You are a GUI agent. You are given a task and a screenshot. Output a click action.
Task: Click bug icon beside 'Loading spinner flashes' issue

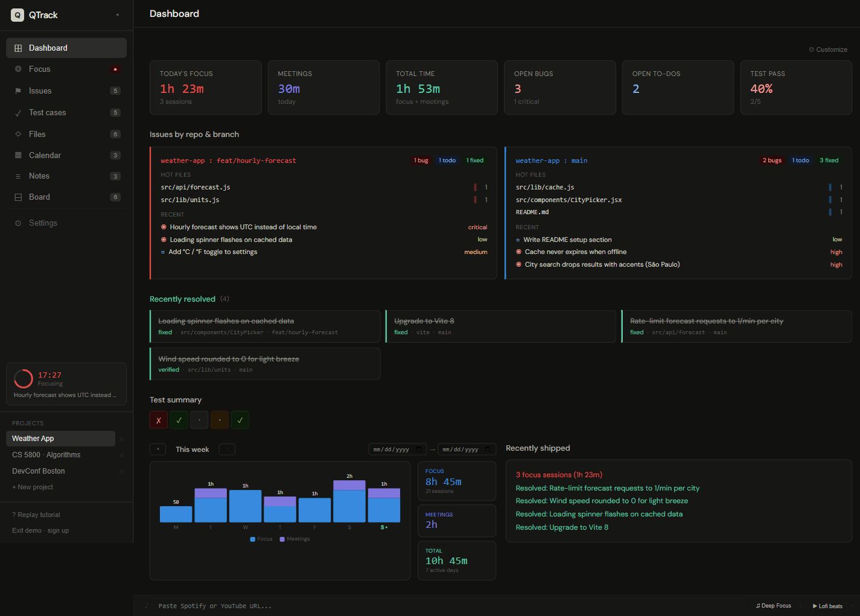[164, 240]
